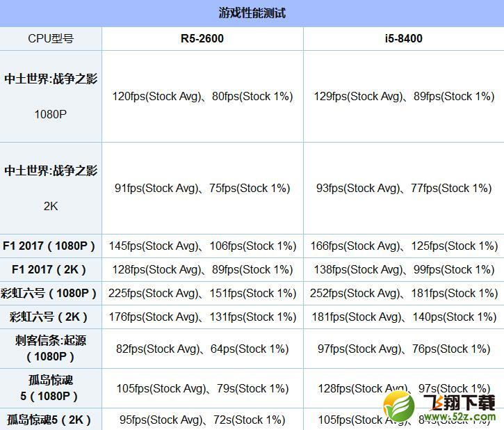This screenshot has height=430, width=504.
Task: Click the 82fps(Stock Avg)、64ps(Stock 1%) cell
Action: click(x=202, y=349)
